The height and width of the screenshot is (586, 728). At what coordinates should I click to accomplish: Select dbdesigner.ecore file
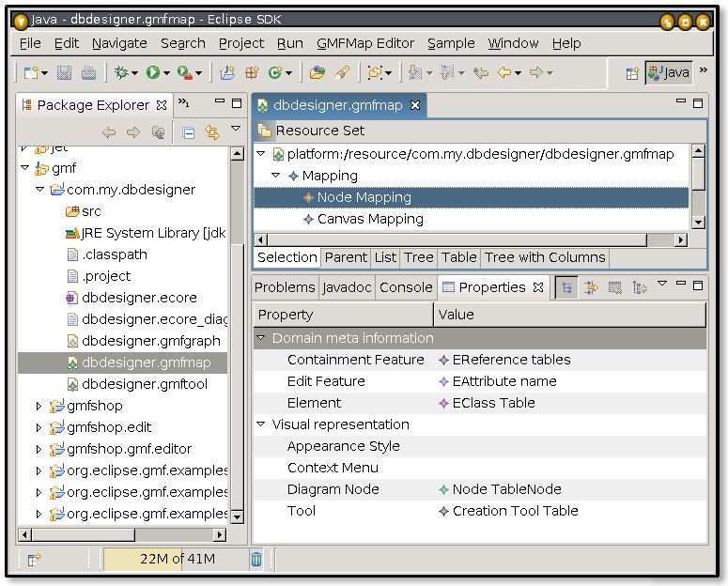pos(139,298)
